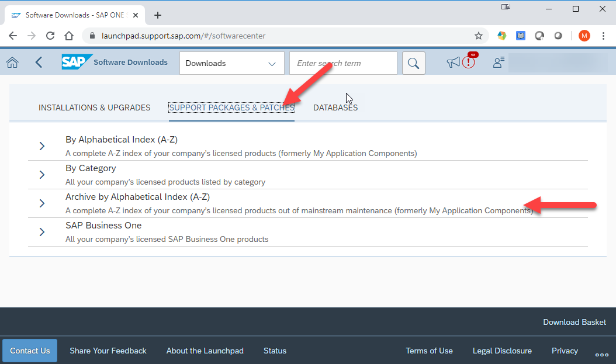Screen dimensions: 616x364
Task: Open the megaphone announcements icon
Action: [453, 62]
